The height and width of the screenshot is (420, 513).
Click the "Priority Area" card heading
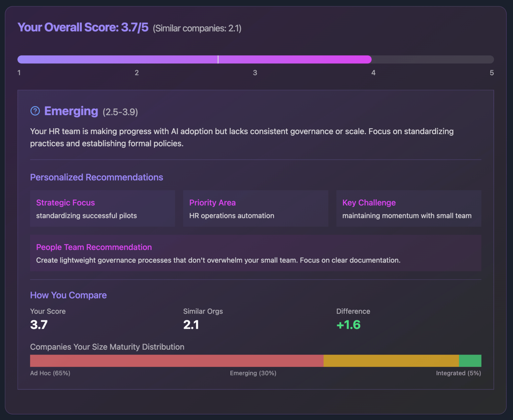click(212, 202)
